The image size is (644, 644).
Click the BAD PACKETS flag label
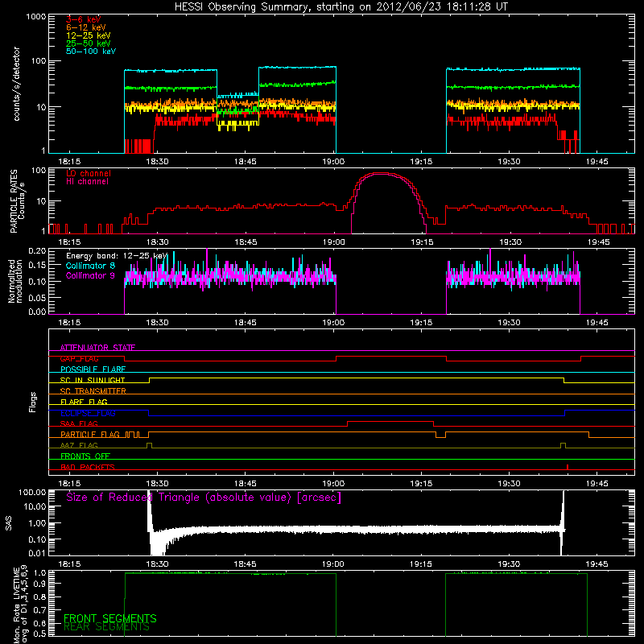click(x=88, y=467)
